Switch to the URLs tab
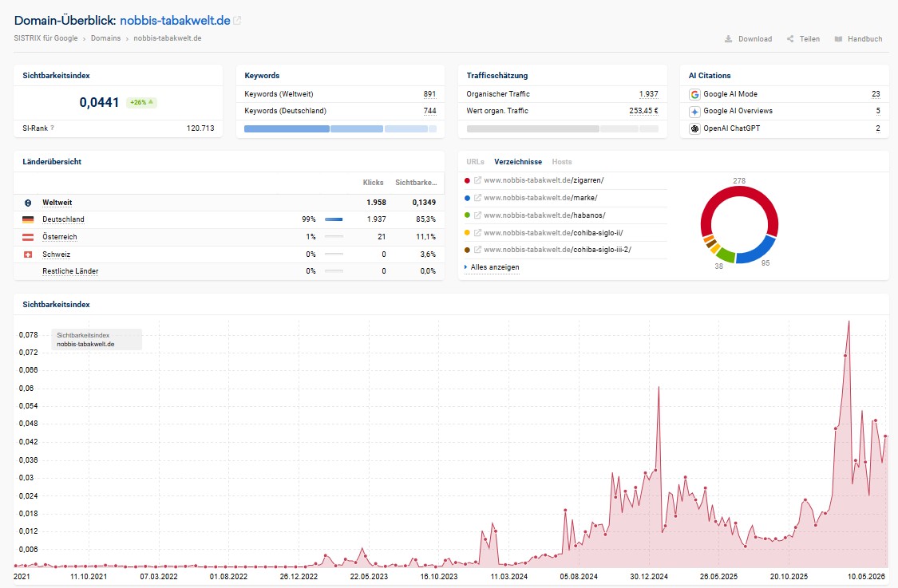Image resolution: width=898 pixels, height=588 pixels. click(x=476, y=162)
